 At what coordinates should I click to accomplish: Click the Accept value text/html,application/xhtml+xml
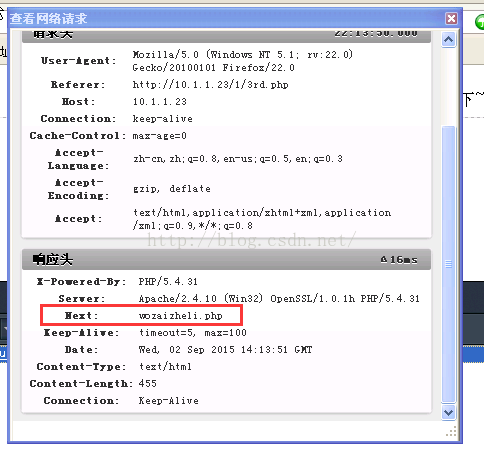[262, 219]
